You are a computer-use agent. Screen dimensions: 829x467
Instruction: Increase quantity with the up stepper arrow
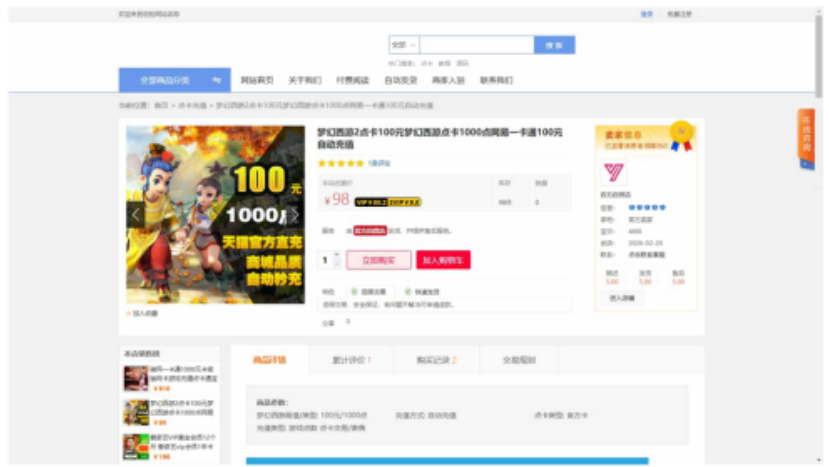[336, 255]
